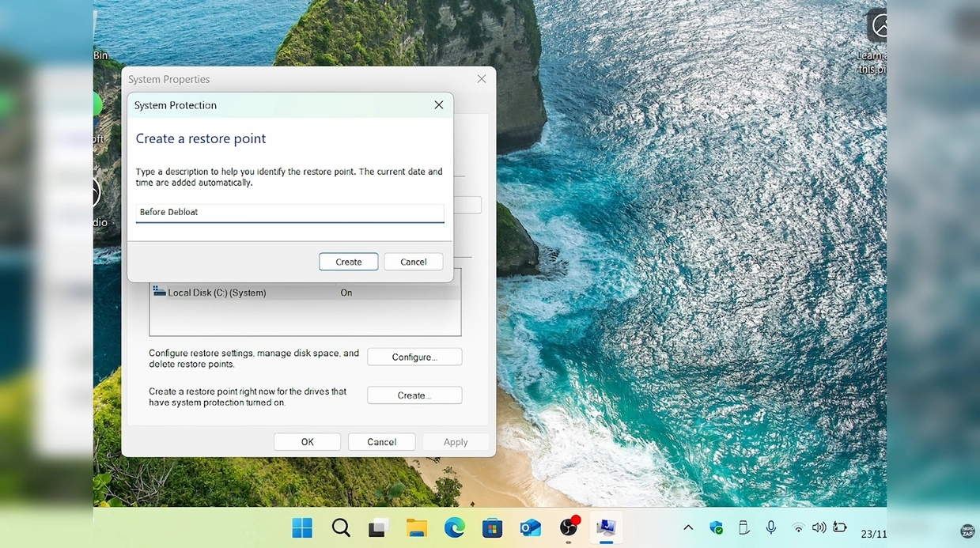Click the restore point description text field
This screenshot has height=548, width=980.
(289, 213)
